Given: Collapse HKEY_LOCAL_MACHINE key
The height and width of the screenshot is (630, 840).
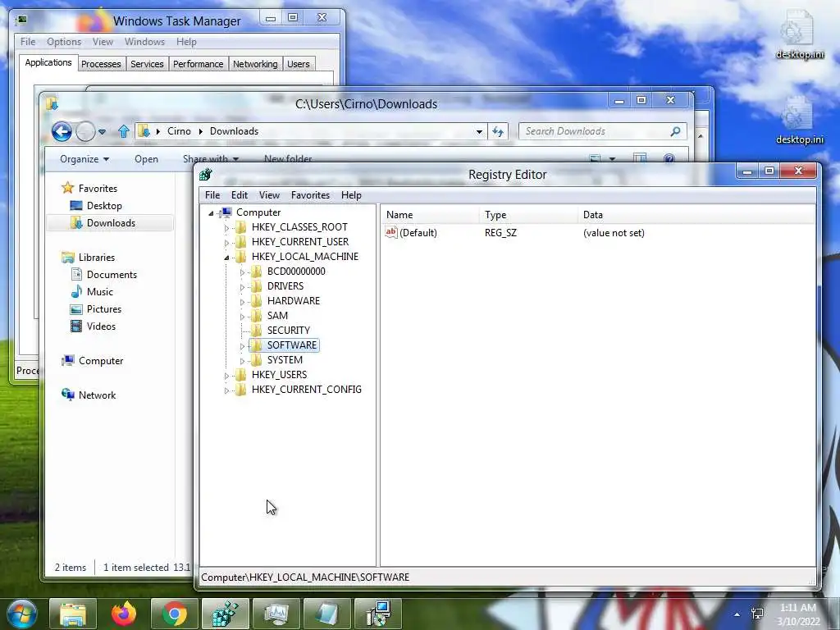Looking at the screenshot, I should click(x=226, y=257).
